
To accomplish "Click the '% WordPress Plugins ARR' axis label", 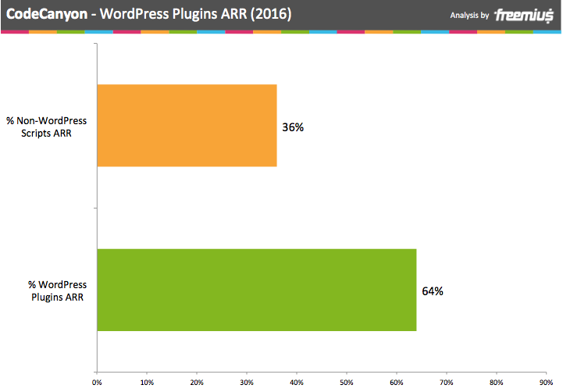I will 58,290.
